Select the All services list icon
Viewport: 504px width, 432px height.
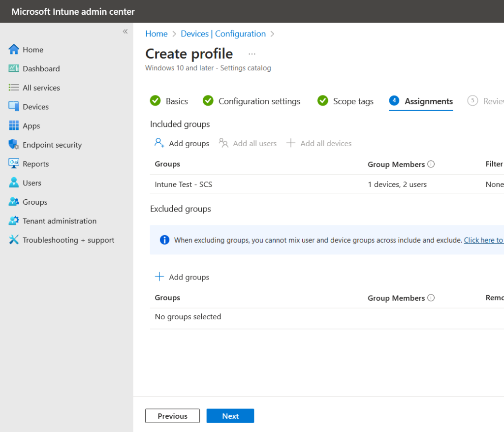[14, 88]
